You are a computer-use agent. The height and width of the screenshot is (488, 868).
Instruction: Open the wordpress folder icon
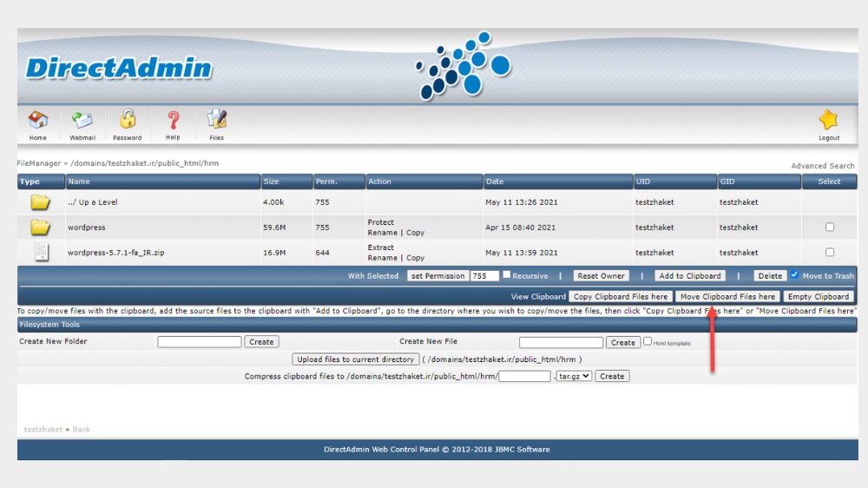[40, 228]
